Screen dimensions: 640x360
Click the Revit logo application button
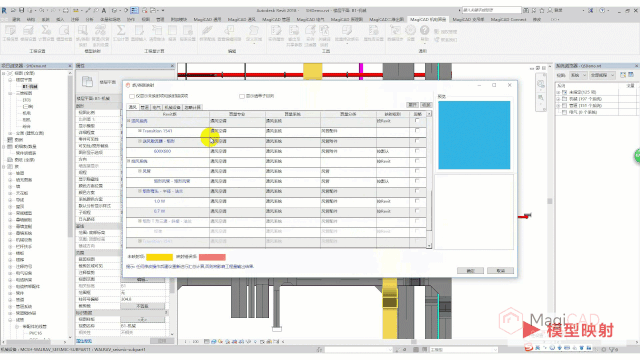click(x=4, y=10)
